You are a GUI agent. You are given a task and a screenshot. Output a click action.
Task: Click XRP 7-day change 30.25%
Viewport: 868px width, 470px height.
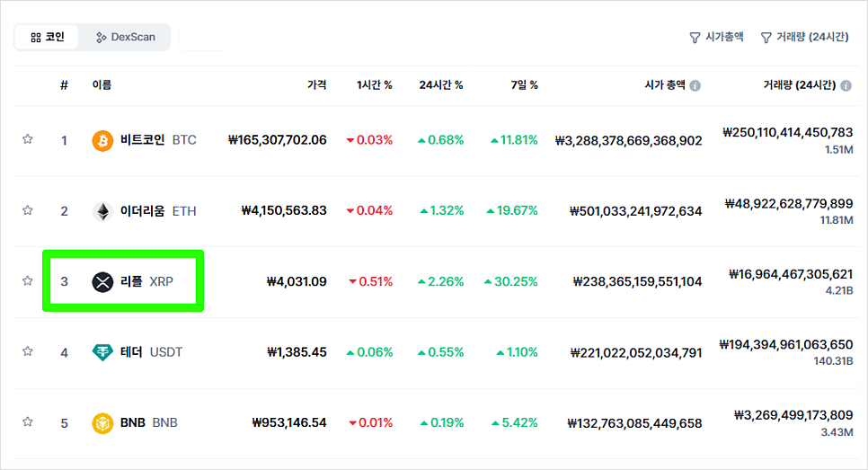point(511,282)
